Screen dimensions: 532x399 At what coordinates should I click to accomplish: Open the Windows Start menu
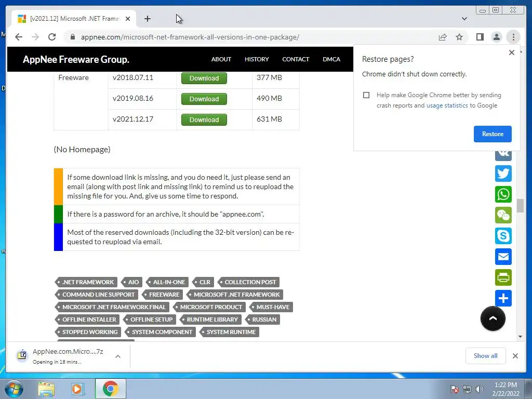[14, 389]
